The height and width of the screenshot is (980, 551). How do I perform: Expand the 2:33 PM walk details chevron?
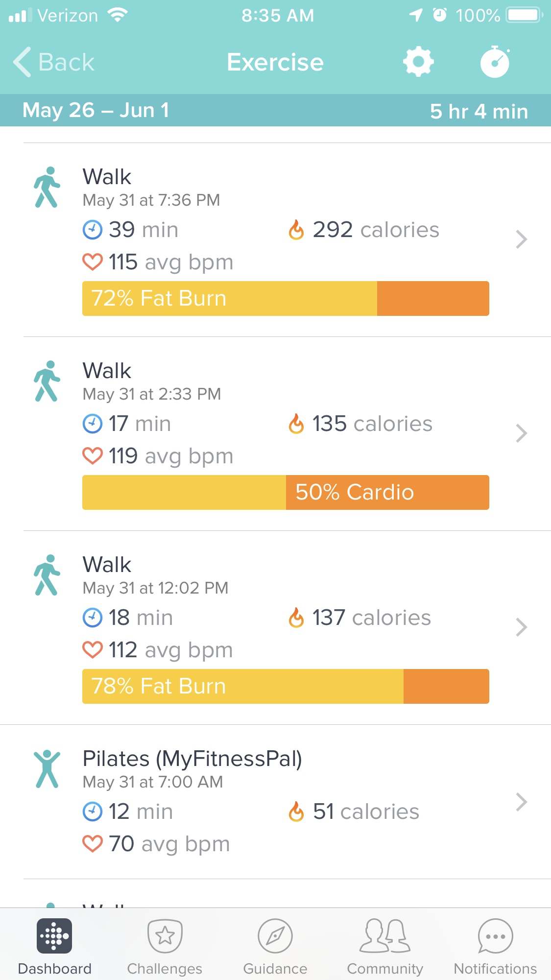coord(521,433)
